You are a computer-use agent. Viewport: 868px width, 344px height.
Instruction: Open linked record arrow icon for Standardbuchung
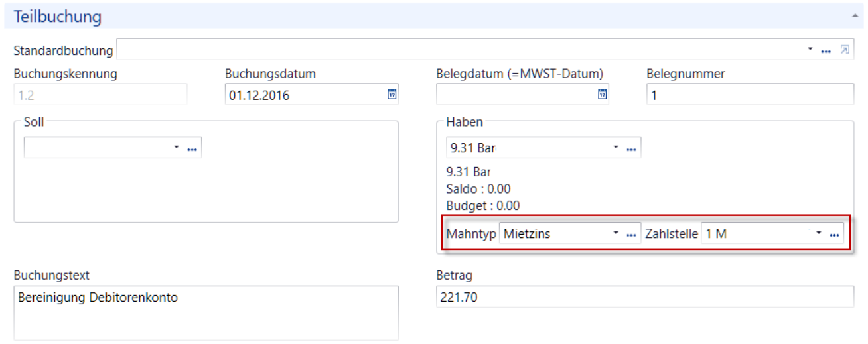(x=845, y=50)
